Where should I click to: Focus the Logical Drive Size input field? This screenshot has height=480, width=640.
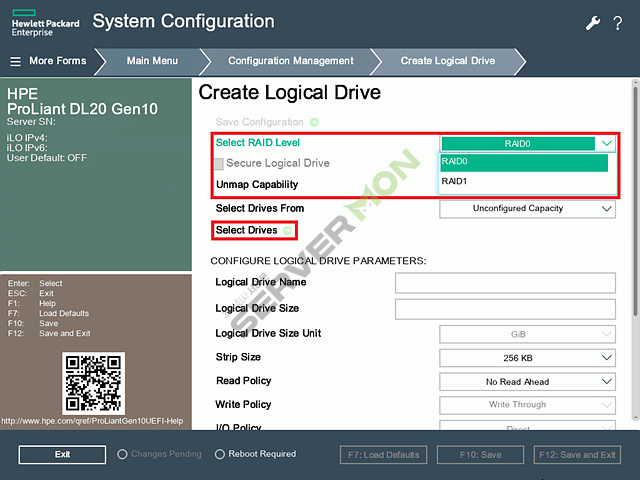505,309
